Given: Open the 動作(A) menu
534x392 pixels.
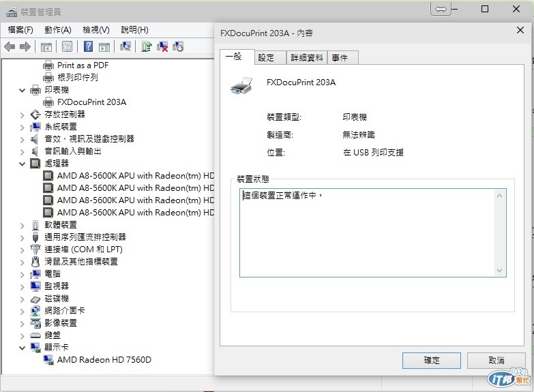Looking at the screenshot, I should (x=58, y=30).
